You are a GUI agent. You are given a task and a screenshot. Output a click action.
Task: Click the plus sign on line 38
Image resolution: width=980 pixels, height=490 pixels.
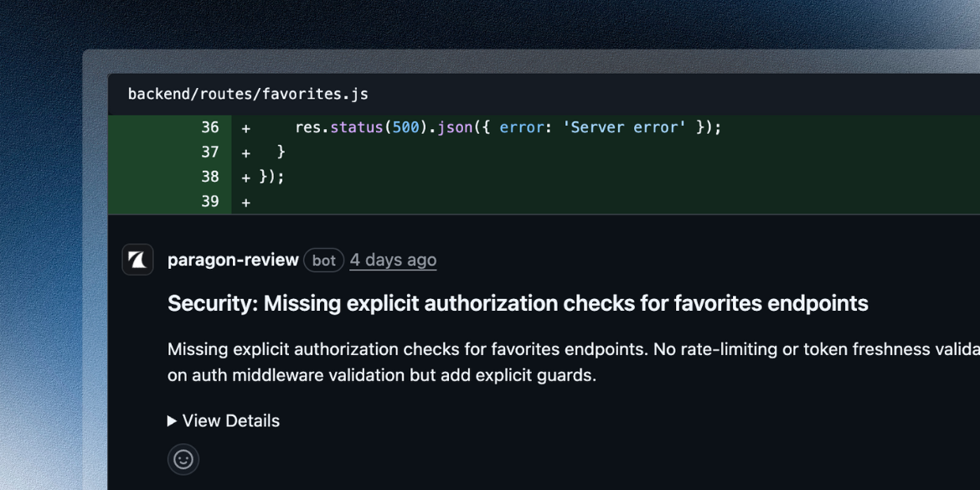245,176
